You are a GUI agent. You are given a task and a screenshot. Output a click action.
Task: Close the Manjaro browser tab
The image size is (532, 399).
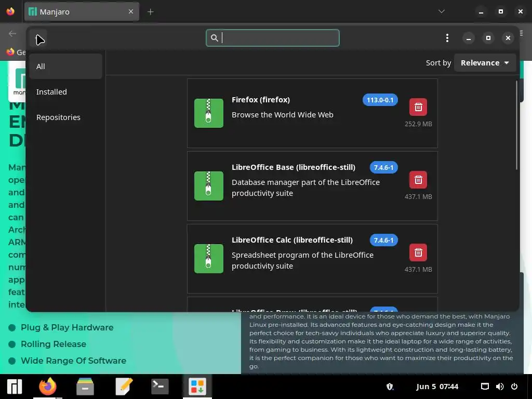click(x=131, y=11)
